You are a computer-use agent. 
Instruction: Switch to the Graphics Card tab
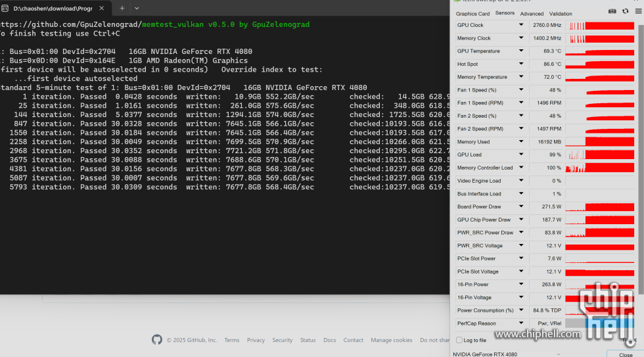[472, 14]
